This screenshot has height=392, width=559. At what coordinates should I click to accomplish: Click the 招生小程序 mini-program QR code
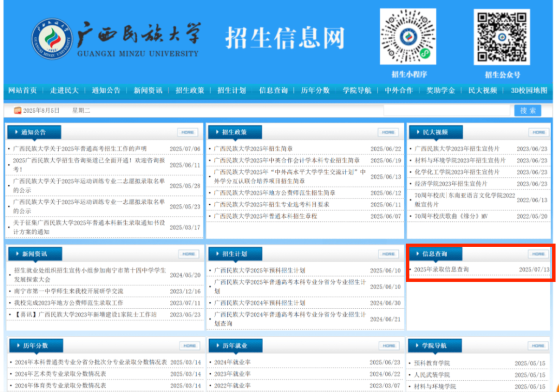pyautogui.click(x=408, y=37)
